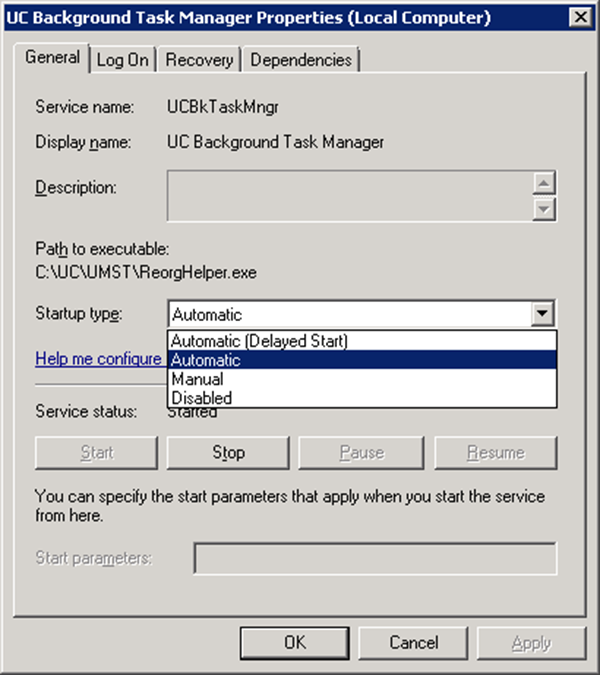Image resolution: width=600 pixels, height=675 pixels.
Task: Close the Properties dialog with the X button
Action: click(x=577, y=17)
